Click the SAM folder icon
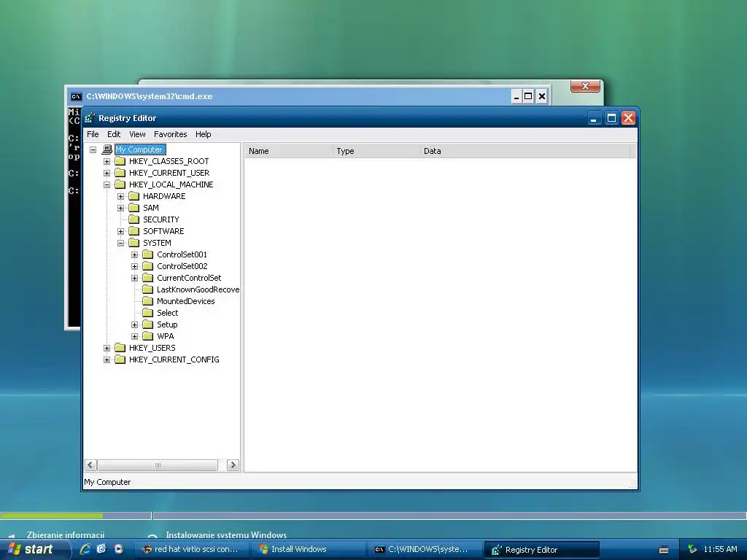 134,208
